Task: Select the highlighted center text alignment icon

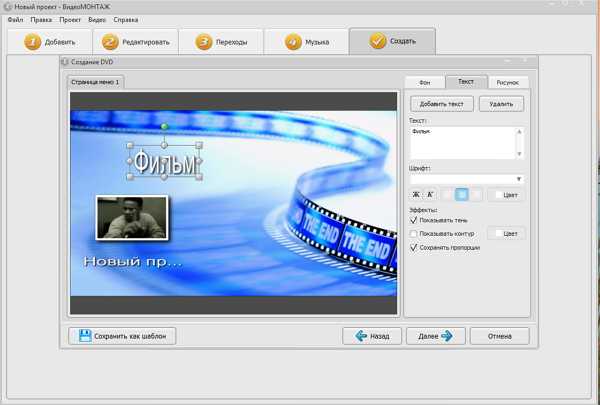Action: [461, 195]
